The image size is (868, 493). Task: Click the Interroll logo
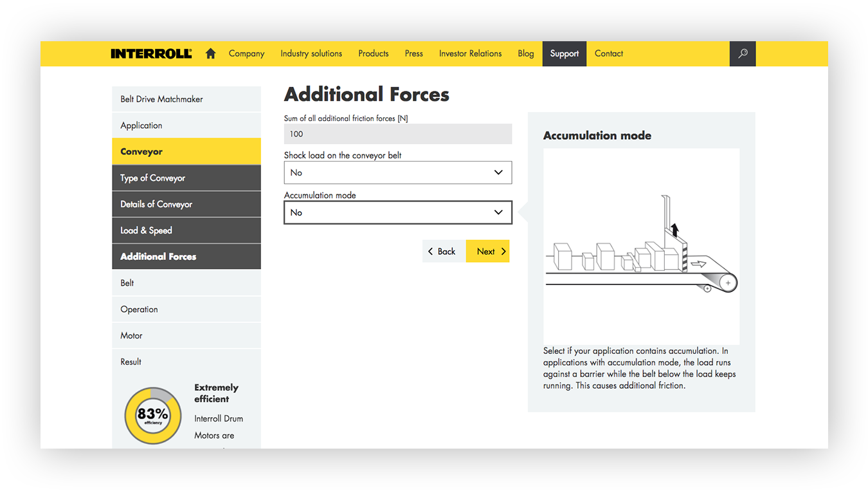point(151,54)
